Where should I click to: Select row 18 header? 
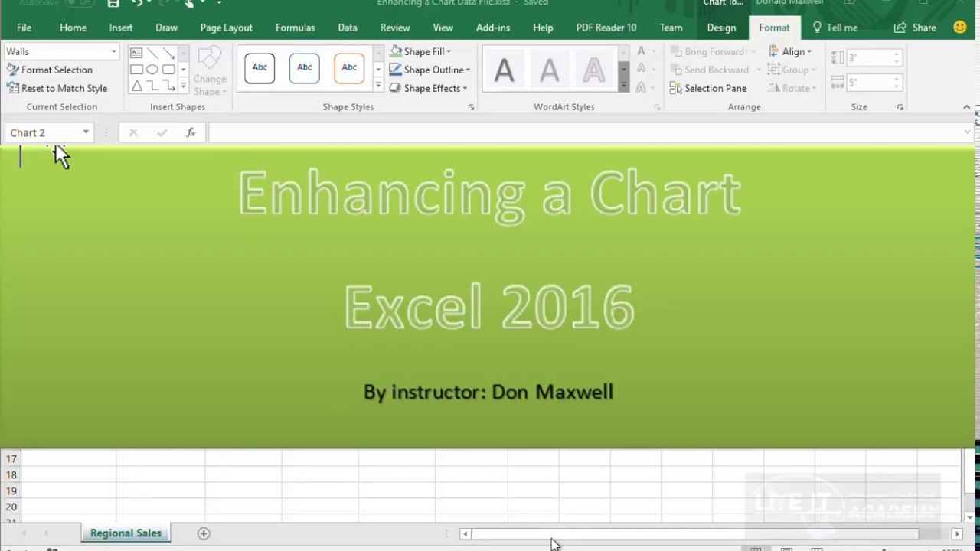coord(11,474)
